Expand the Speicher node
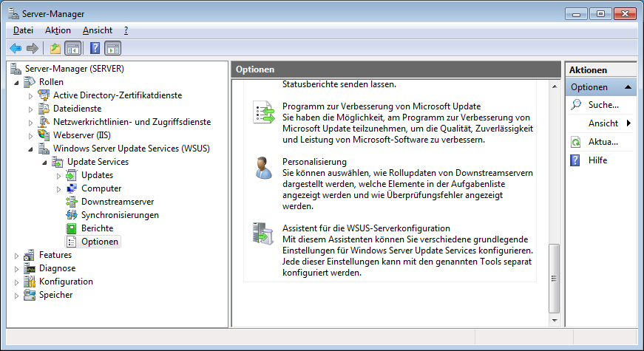 pos(16,296)
